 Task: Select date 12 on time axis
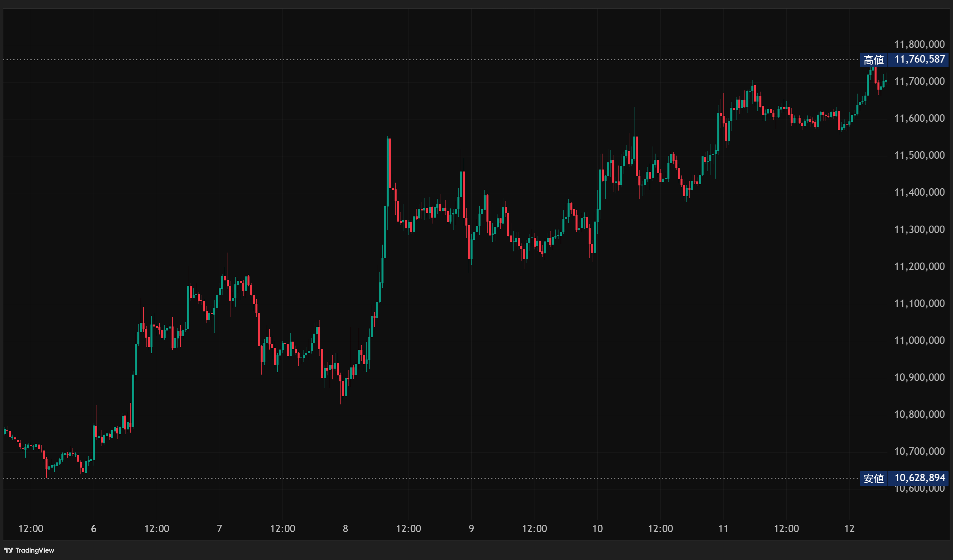coord(849,529)
